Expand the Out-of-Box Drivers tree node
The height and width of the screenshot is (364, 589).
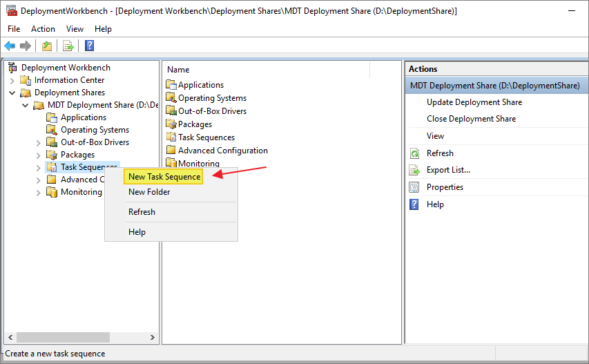[38, 142]
